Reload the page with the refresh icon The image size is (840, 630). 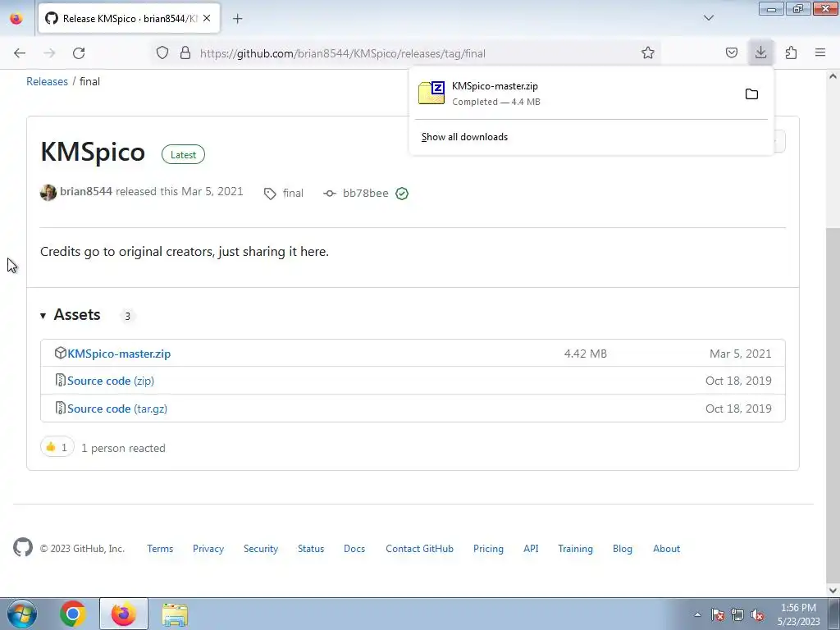pos(79,53)
